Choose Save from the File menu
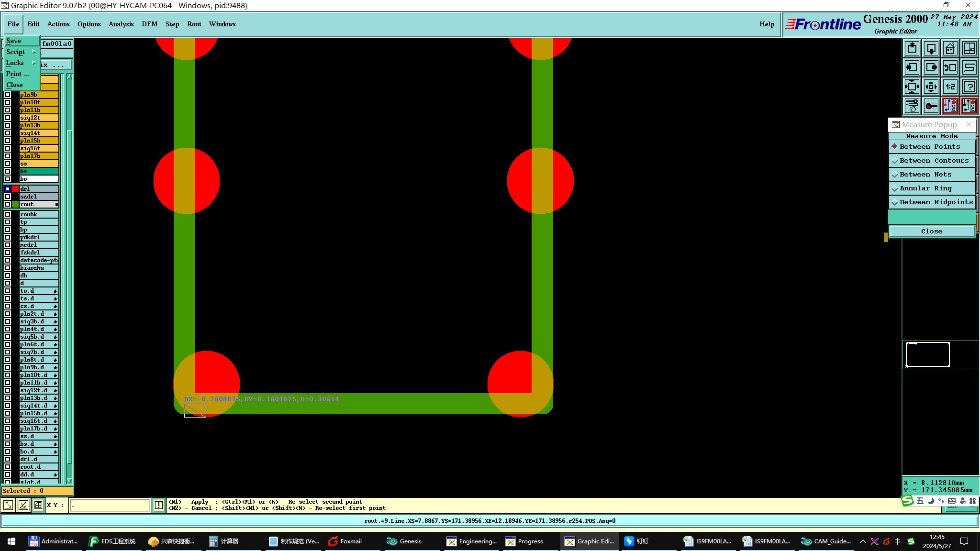The height and width of the screenshot is (551, 980). (x=13, y=41)
